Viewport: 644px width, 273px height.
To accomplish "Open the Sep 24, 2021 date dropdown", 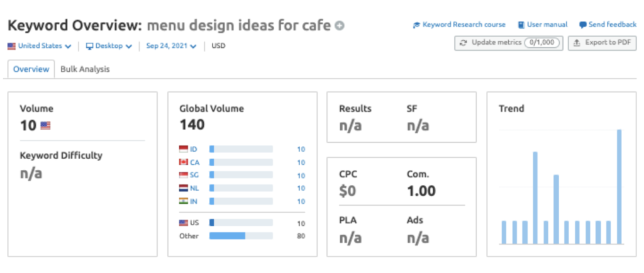I will pyautogui.click(x=171, y=46).
